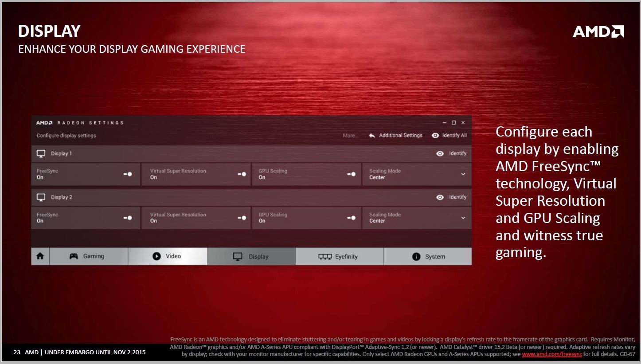Screen dimensions: 641x364
Task: Expand Scaling Mode dropdown for Display 1
Action: pyautogui.click(x=463, y=174)
